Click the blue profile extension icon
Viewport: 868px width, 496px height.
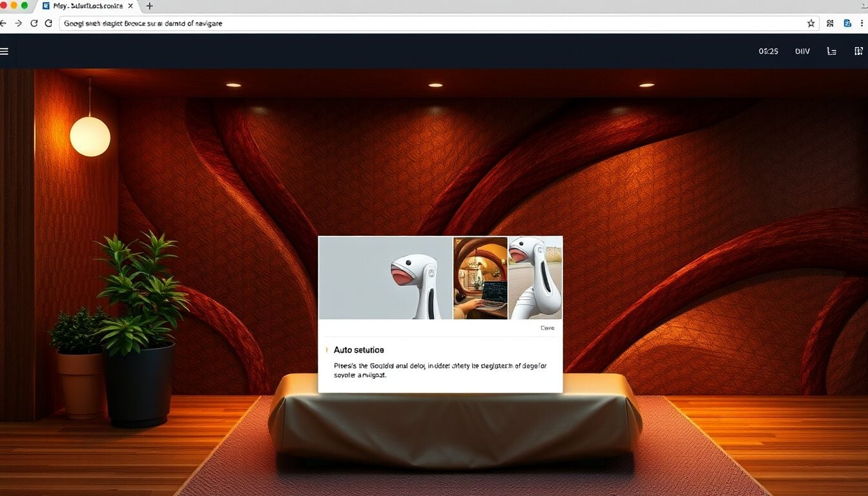847,23
